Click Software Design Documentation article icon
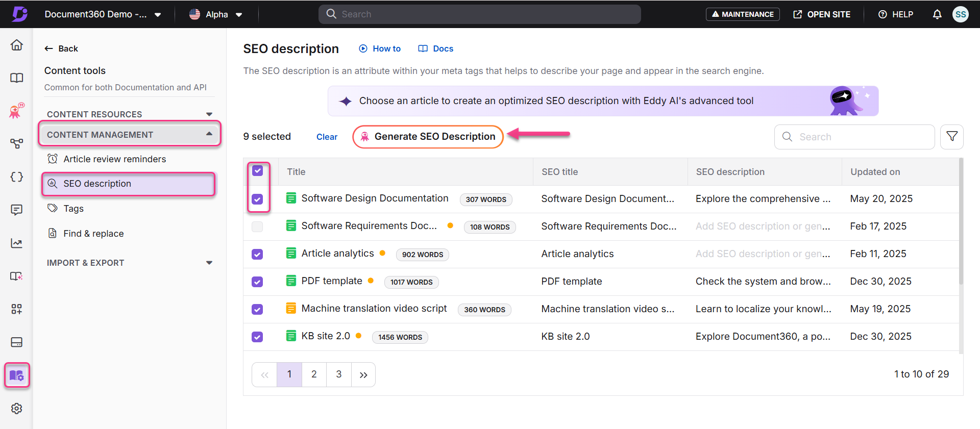 291,198
